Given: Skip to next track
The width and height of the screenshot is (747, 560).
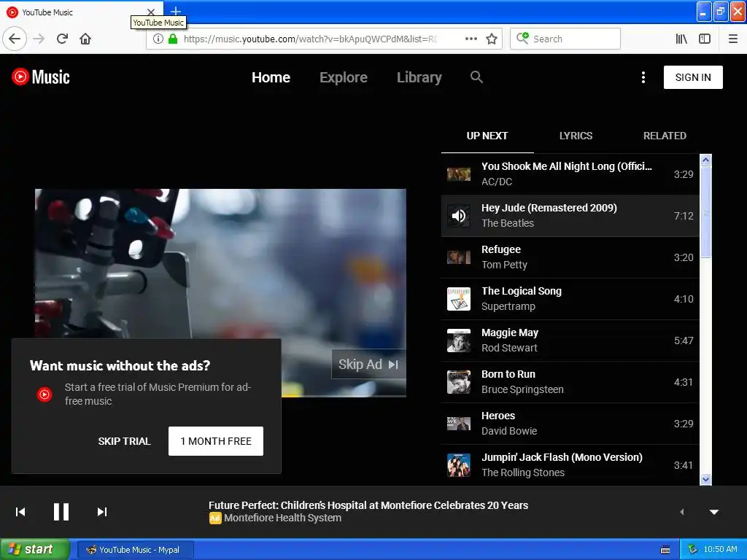Looking at the screenshot, I should coord(102,512).
